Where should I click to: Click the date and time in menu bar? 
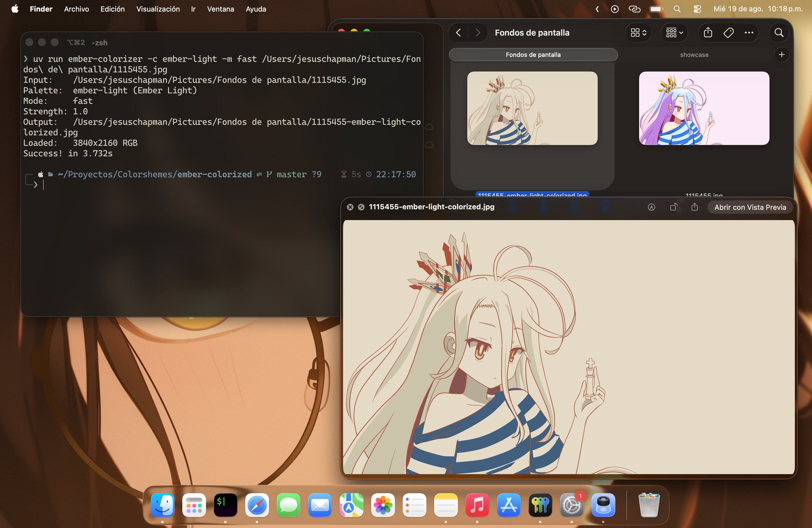(758, 9)
